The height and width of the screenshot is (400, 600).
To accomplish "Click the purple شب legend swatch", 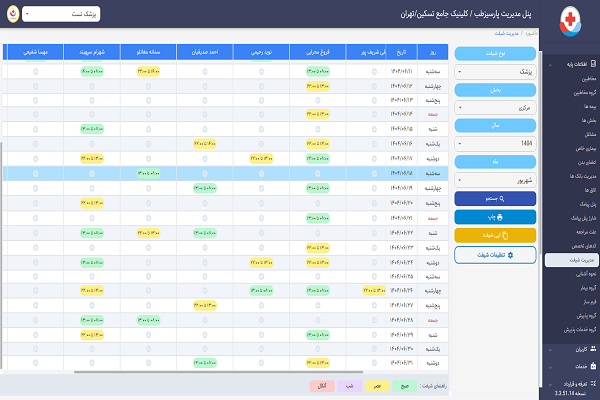I will point(349,386).
